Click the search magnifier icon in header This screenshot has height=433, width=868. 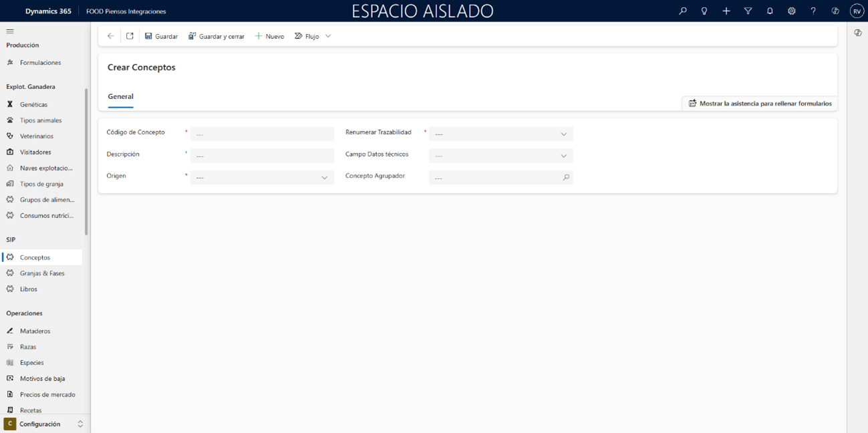[682, 11]
